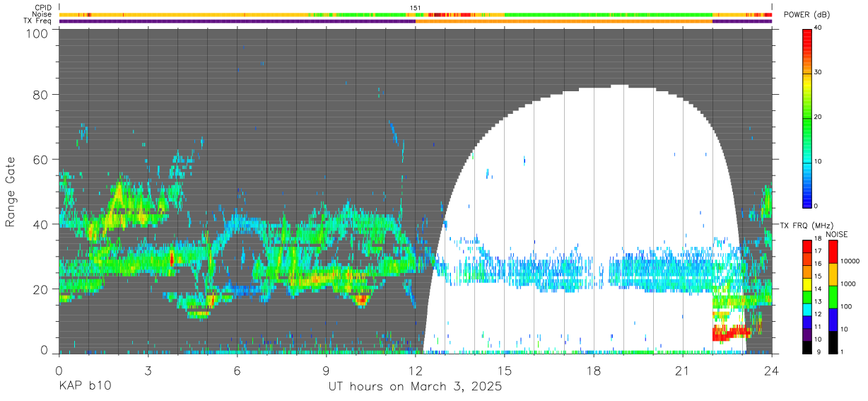The height and width of the screenshot is (401, 868).
Task: Click the CPID value 151
Action: coord(416,8)
